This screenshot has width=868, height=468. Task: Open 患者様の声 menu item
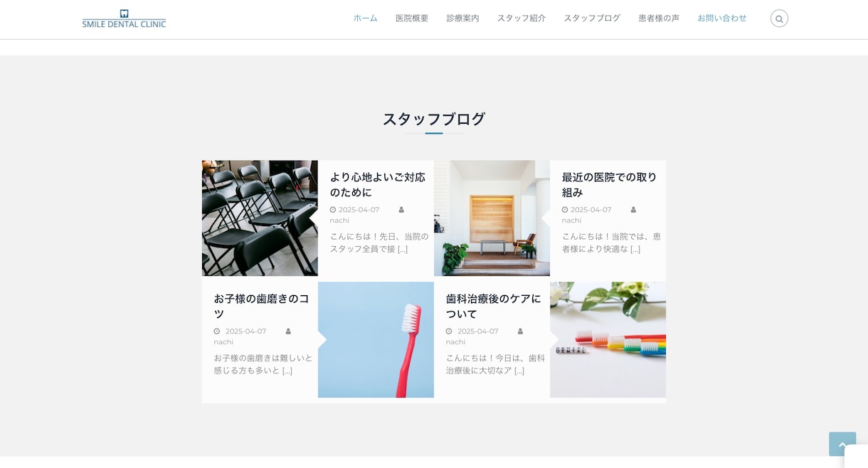[x=659, y=18]
